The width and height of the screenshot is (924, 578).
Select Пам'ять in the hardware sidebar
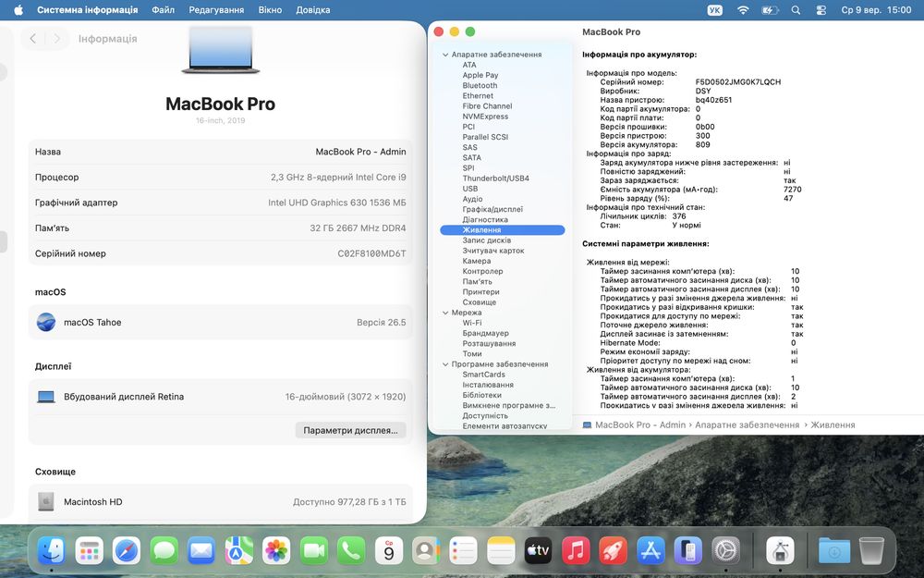pyautogui.click(x=478, y=281)
